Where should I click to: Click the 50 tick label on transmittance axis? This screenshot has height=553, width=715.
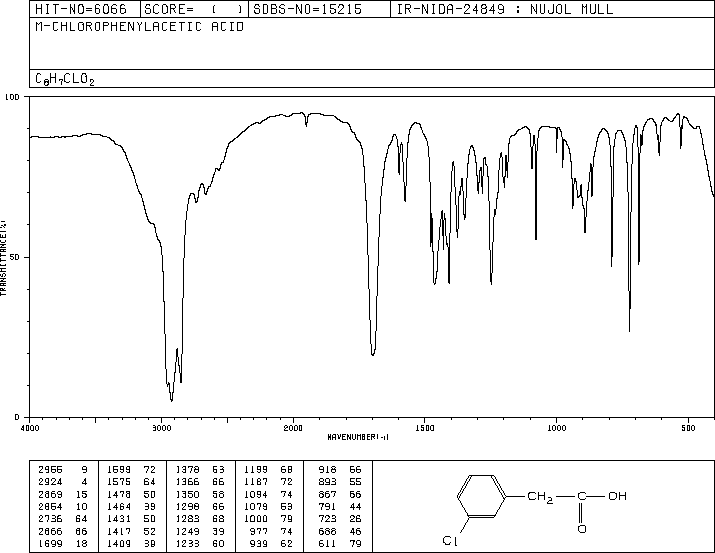pos(15,257)
